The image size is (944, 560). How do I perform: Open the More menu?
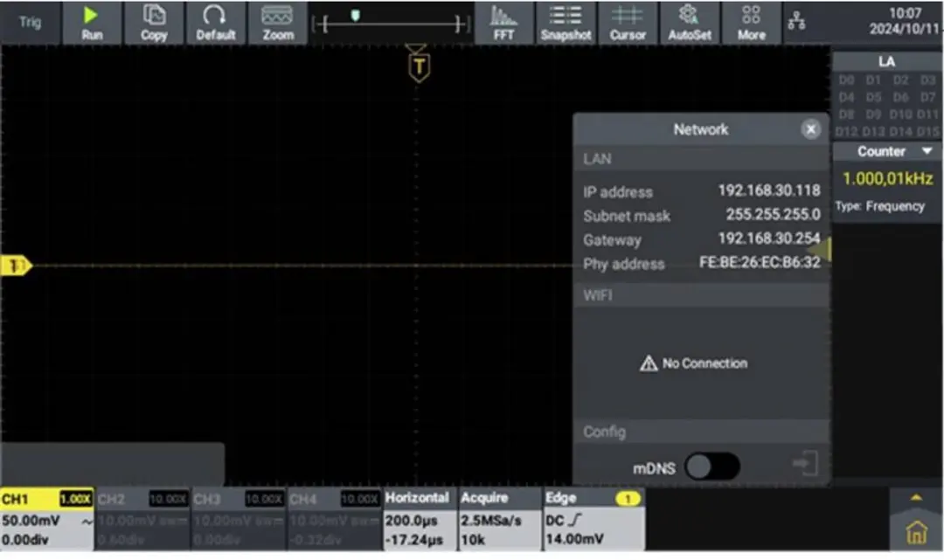[752, 23]
